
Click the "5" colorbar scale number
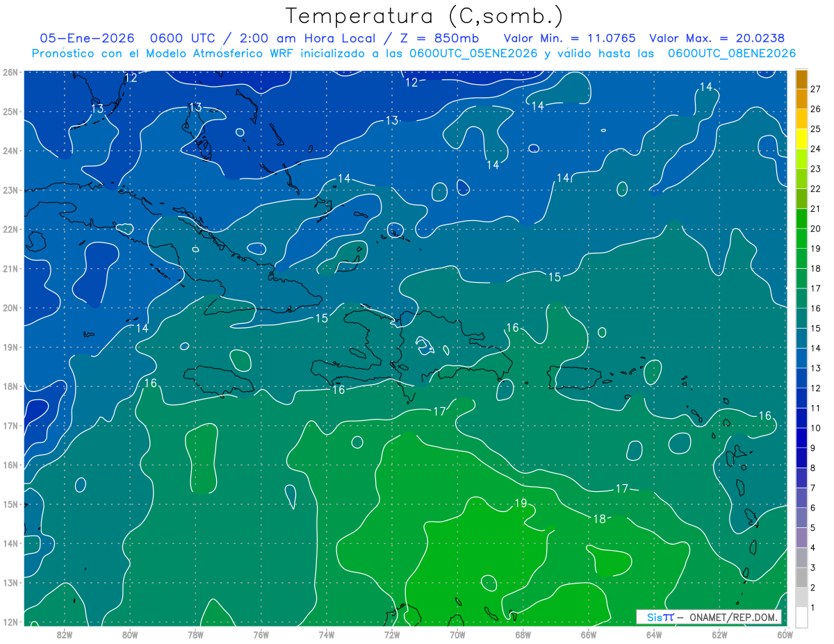coord(814,528)
